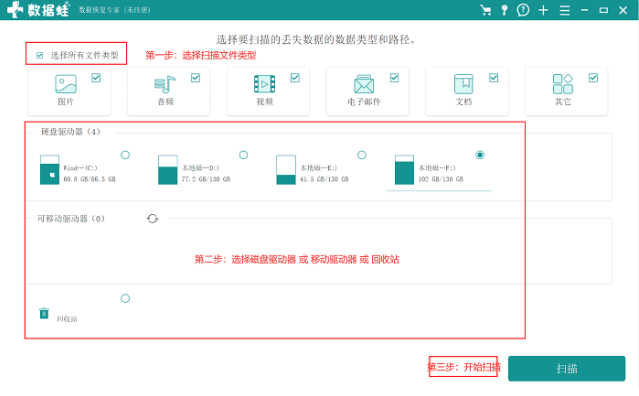The height and width of the screenshot is (396, 639).
Task: Uncheck the 视频 checkbox
Action: [295, 77]
